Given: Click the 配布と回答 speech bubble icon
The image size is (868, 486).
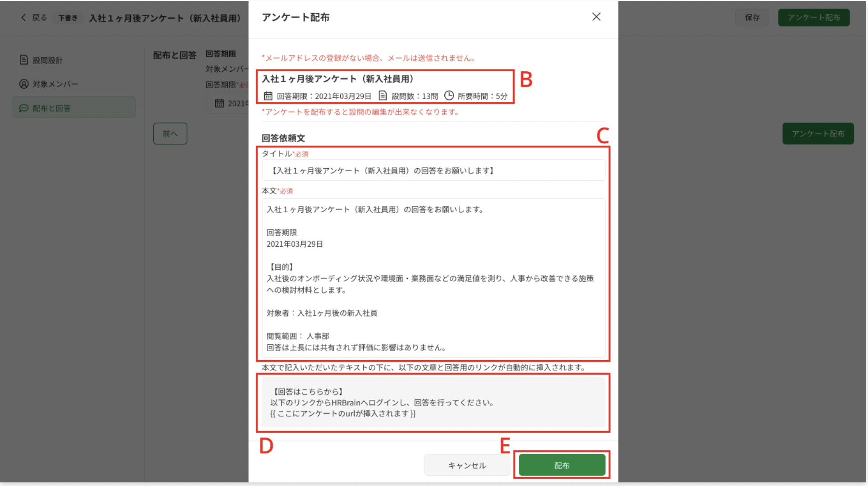Looking at the screenshot, I should pyautogui.click(x=24, y=108).
